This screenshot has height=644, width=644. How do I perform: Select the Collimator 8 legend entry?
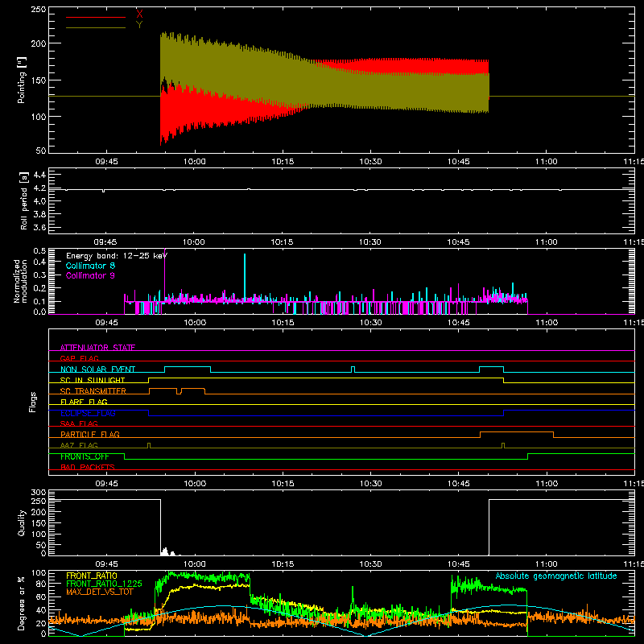[x=90, y=266]
